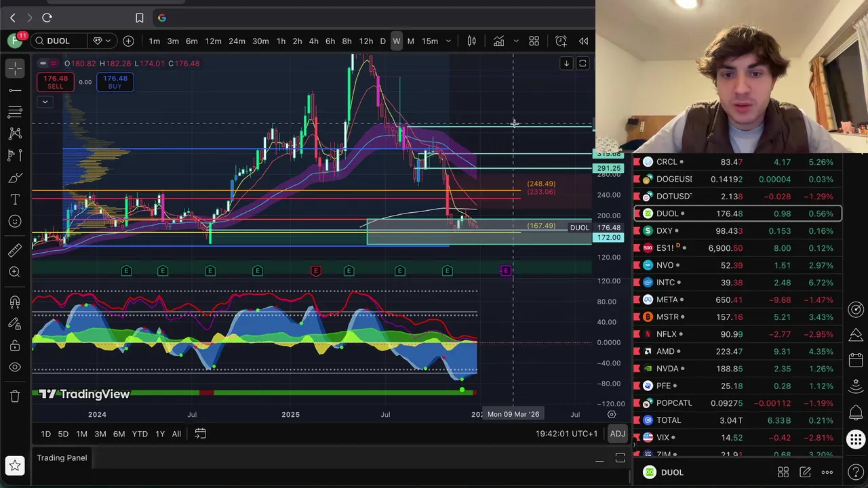Click the red flag beside NFLX
Image resolution: width=868 pixels, height=488 pixels.
tap(637, 334)
